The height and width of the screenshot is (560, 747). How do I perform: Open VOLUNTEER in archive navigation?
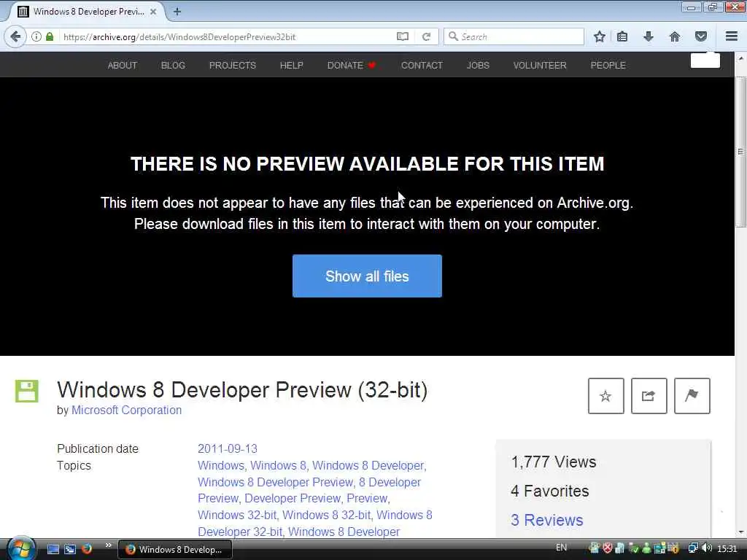540,65
